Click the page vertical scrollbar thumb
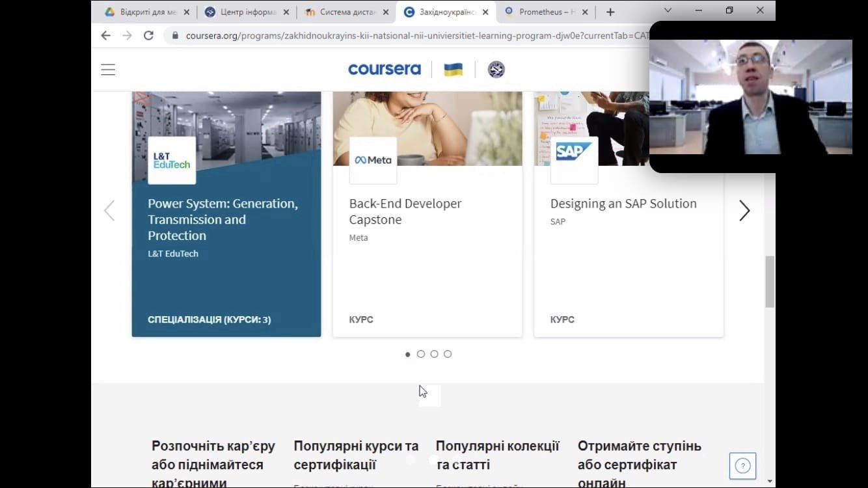 pos(770,282)
